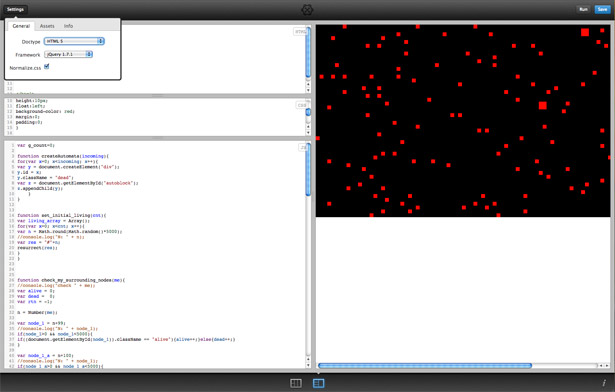Screen dimensions: 615x392
Task: Click the HTML label badge in the editor
Action: [300, 32]
